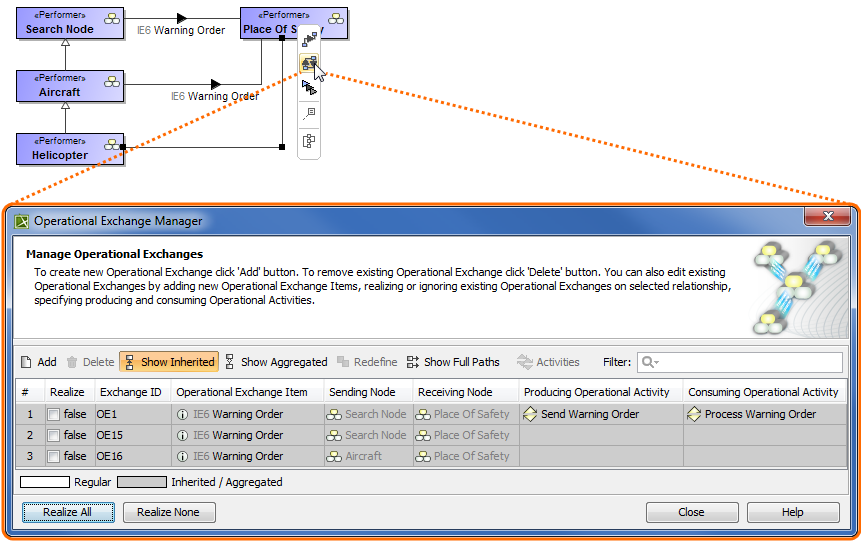
Task: Click the '#' column header
Action: coord(30,392)
